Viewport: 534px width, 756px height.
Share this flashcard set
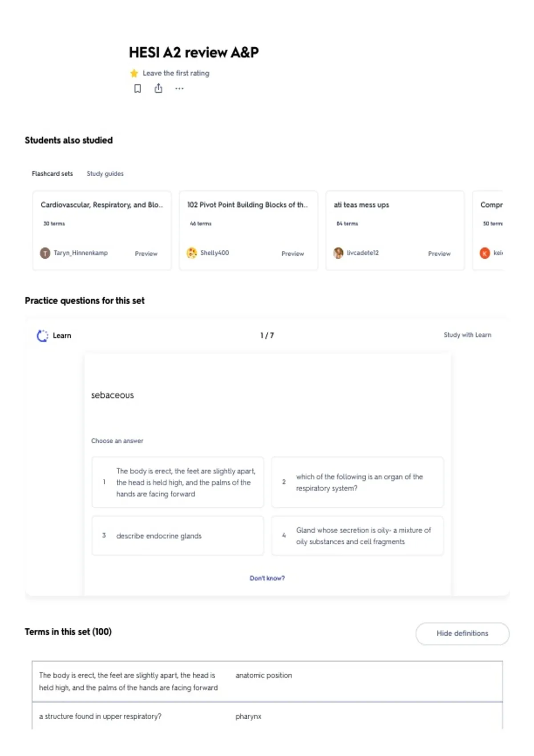coord(158,88)
